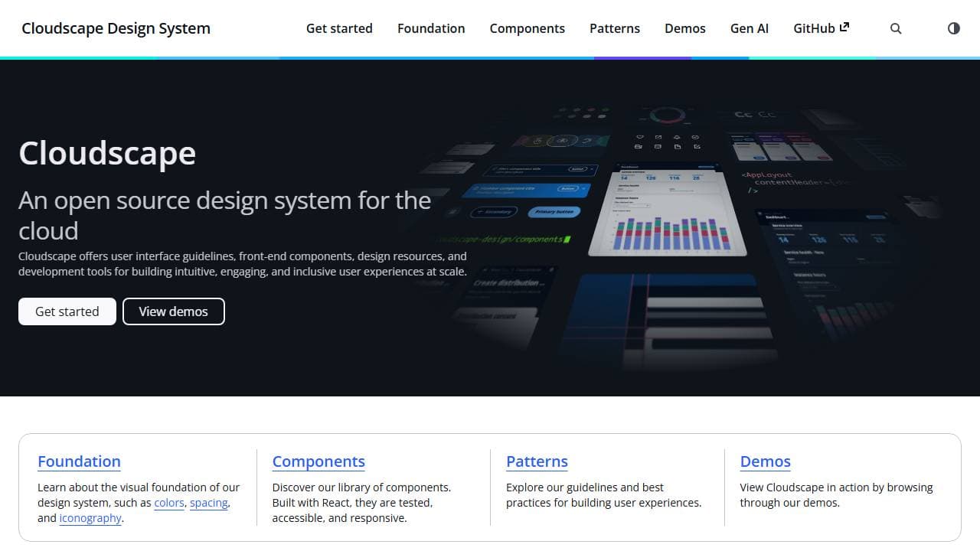Follow the iconography link
Viewport: 980px width, 551px height.
click(x=90, y=518)
